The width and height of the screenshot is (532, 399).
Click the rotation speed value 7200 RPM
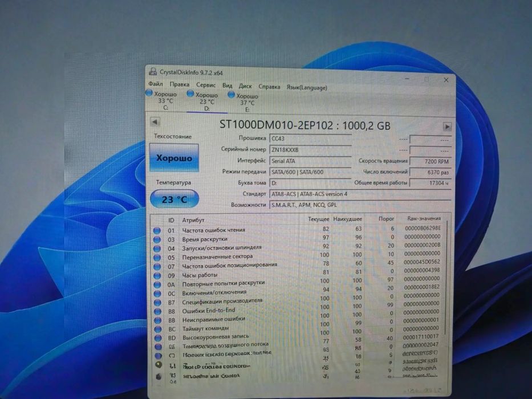430,161
